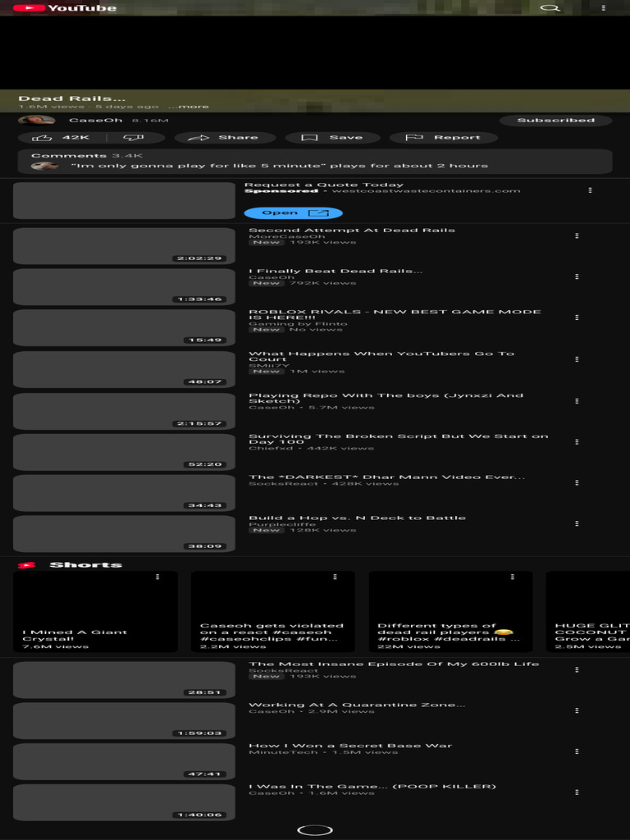630x840 pixels.
Task: Open Shorts section logo icon
Action: [26, 564]
